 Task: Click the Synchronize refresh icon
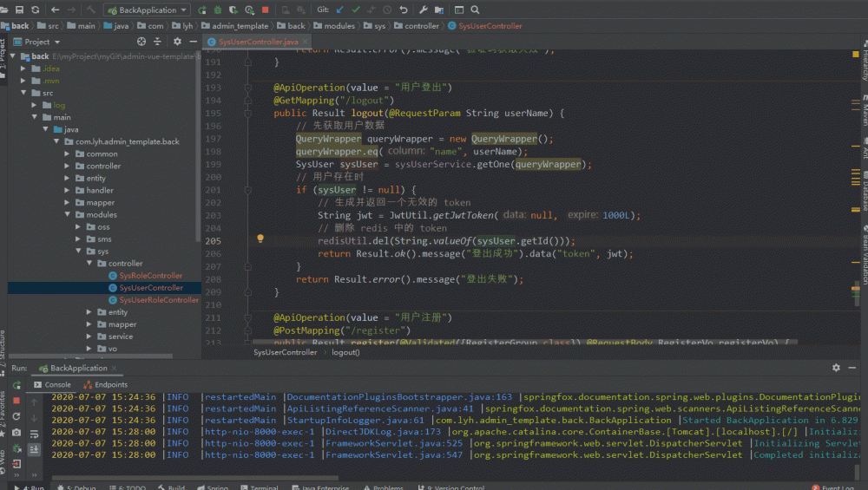click(x=36, y=10)
